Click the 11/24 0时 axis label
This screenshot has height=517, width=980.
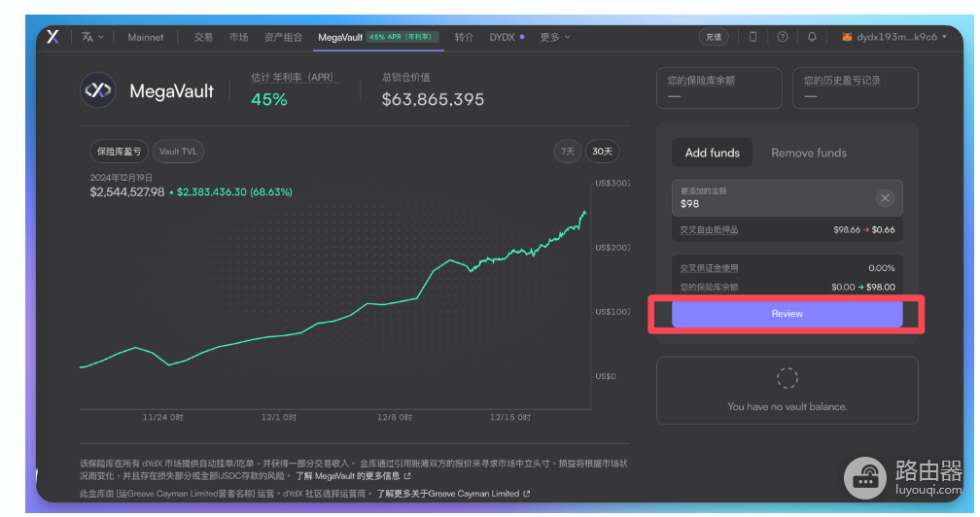[x=162, y=417]
